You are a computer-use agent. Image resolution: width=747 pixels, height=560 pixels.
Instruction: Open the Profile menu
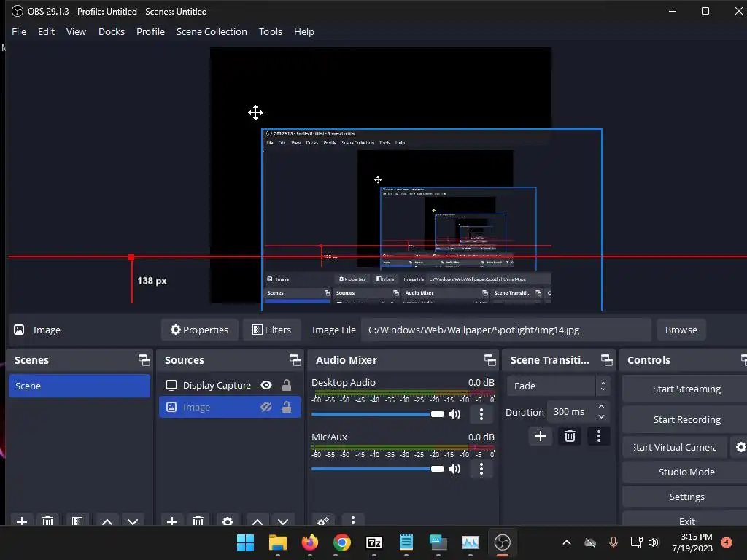click(x=150, y=32)
